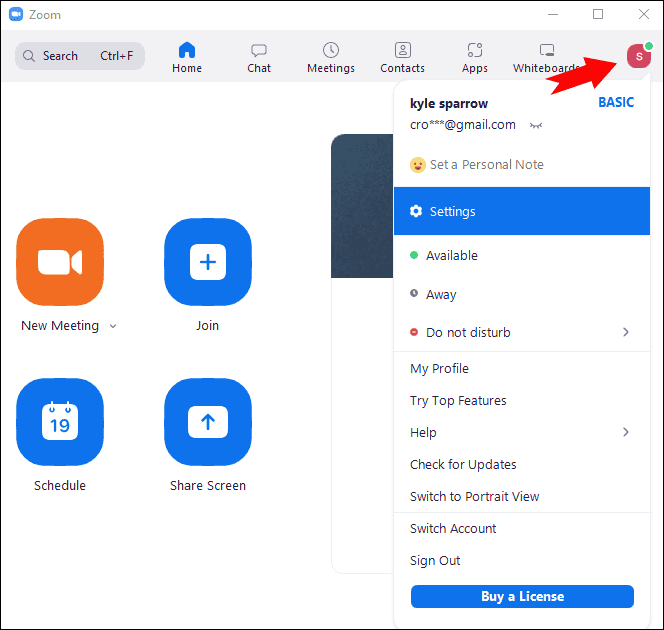Click the profile avatar in top right
The height and width of the screenshot is (630, 664).
point(638,56)
